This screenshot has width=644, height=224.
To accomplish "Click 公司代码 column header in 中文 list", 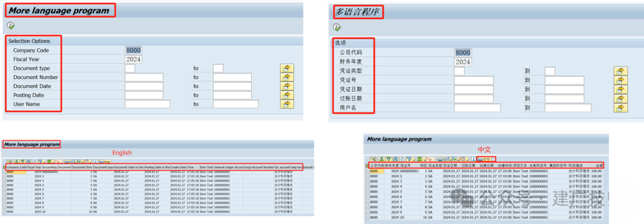I will coord(377,165).
